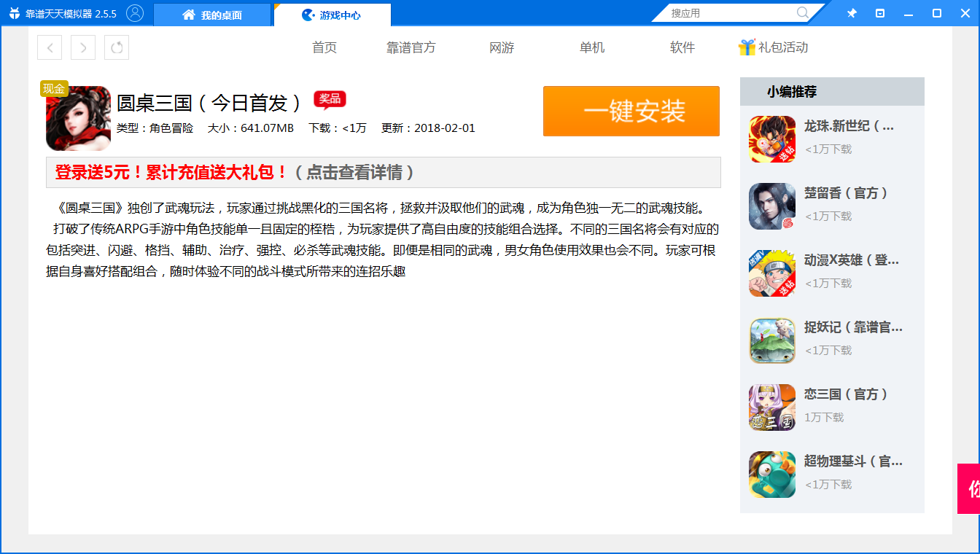This screenshot has width=980, height=554.
Task: Click the emulator logo icon in title bar
Action: click(x=14, y=14)
